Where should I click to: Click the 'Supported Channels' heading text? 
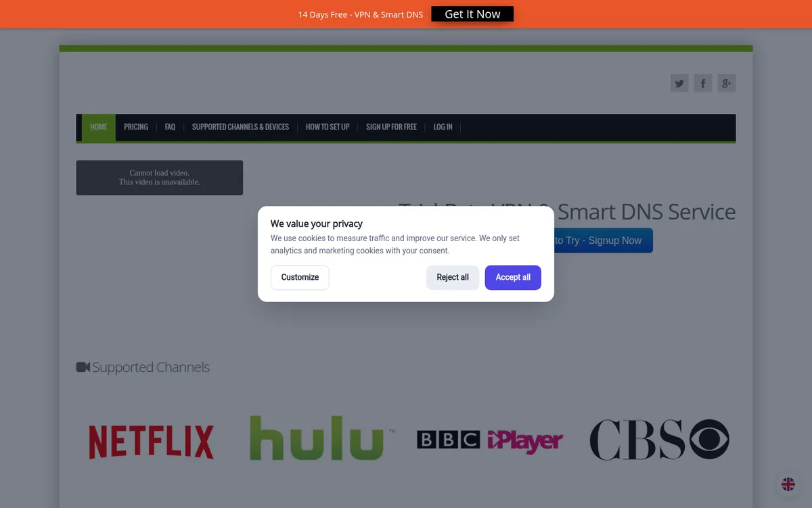click(151, 367)
